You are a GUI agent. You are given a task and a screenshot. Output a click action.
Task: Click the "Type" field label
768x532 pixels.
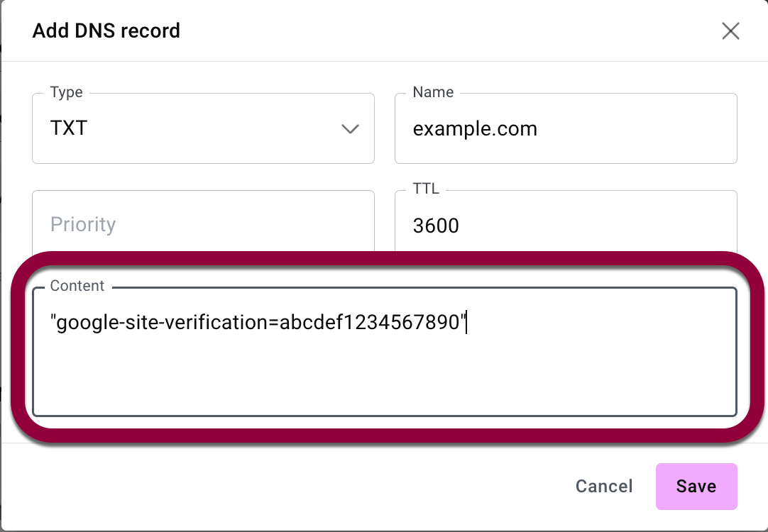click(66, 92)
